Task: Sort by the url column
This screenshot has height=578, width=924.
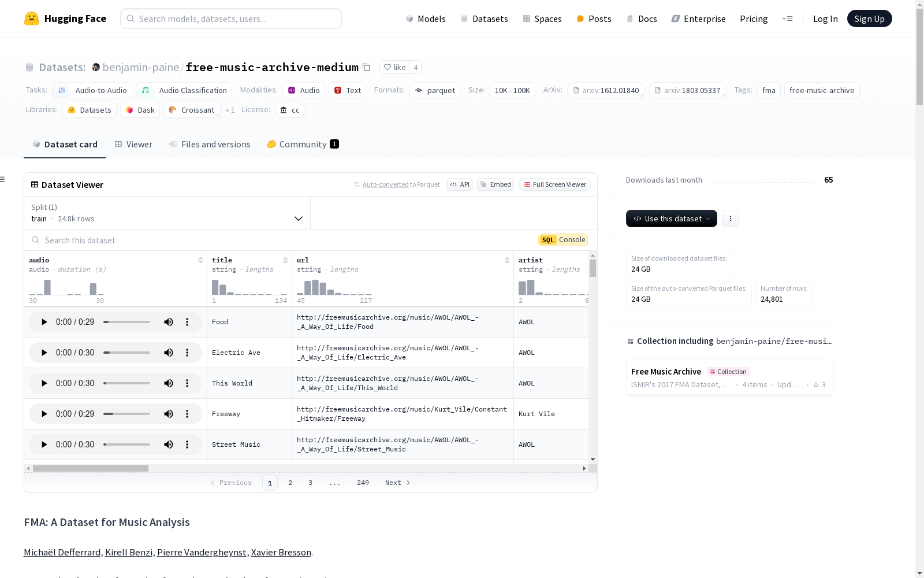Action: [507, 260]
